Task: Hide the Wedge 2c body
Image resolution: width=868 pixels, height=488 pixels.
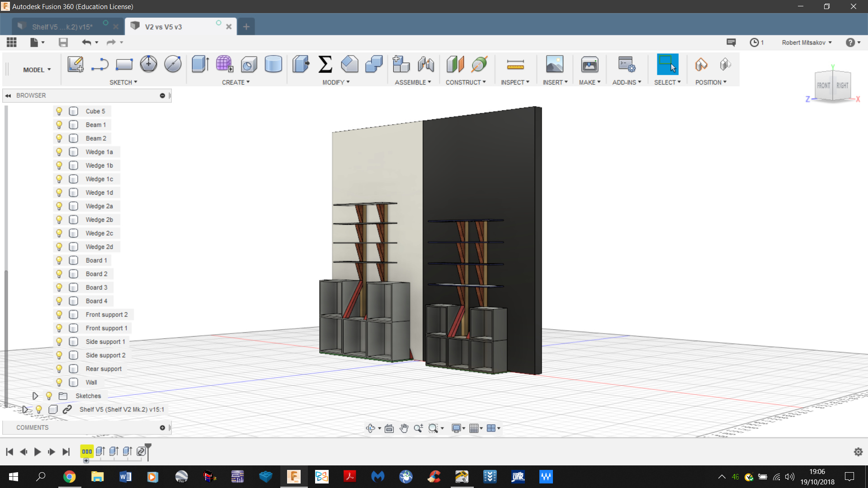Action: (x=59, y=233)
